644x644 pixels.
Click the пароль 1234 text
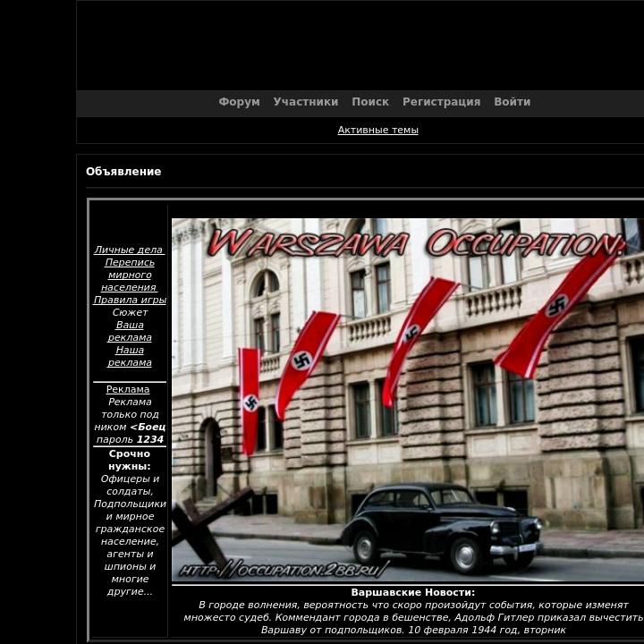(x=130, y=439)
